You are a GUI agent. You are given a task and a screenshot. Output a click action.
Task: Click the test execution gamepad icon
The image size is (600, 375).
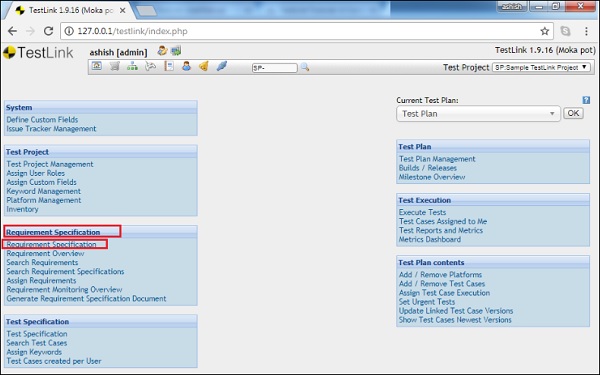pos(150,66)
